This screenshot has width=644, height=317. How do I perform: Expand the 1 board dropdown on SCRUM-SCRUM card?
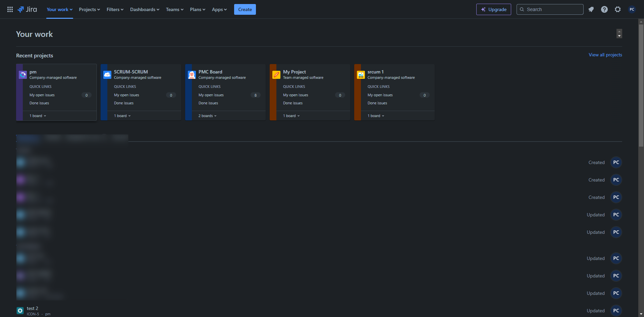coord(122,116)
